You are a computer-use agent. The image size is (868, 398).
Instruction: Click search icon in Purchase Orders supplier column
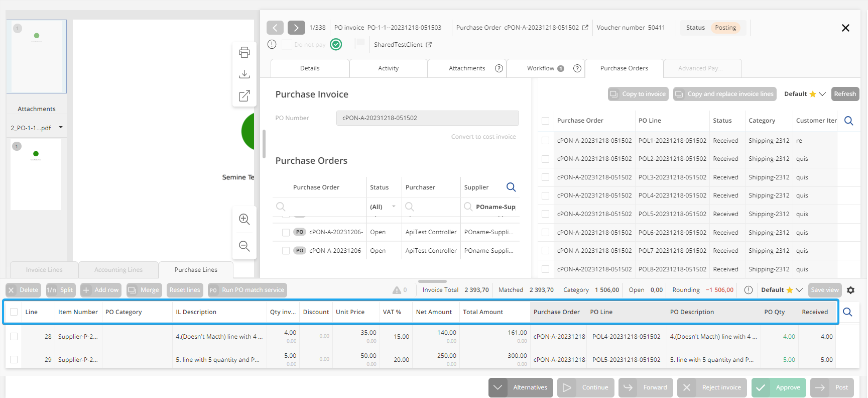(x=511, y=187)
